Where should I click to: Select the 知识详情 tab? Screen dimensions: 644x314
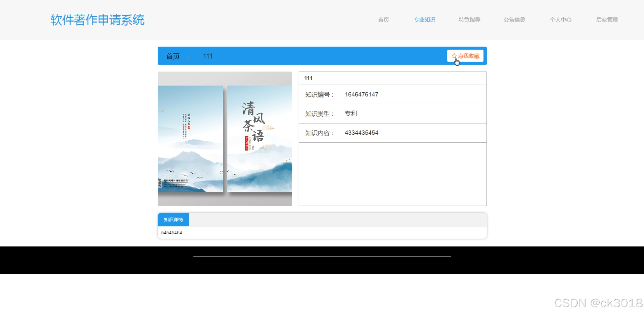173,220
